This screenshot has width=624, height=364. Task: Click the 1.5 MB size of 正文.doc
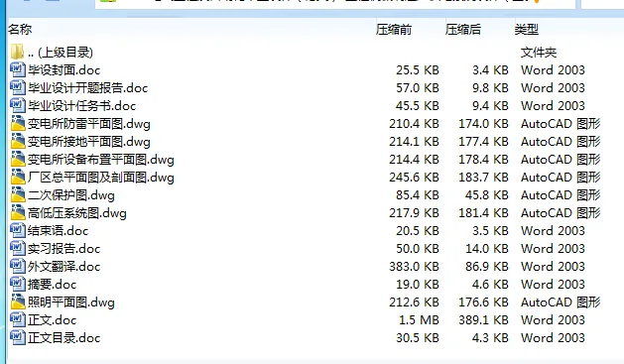point(419,320)
